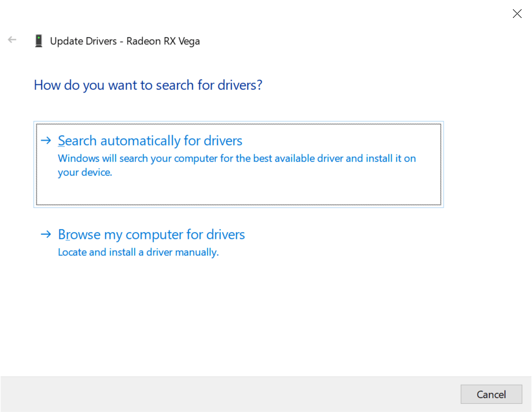The image size is (532, 412).
Task: Choose Search automatically for drivers
Action: (x=150, y=141)
